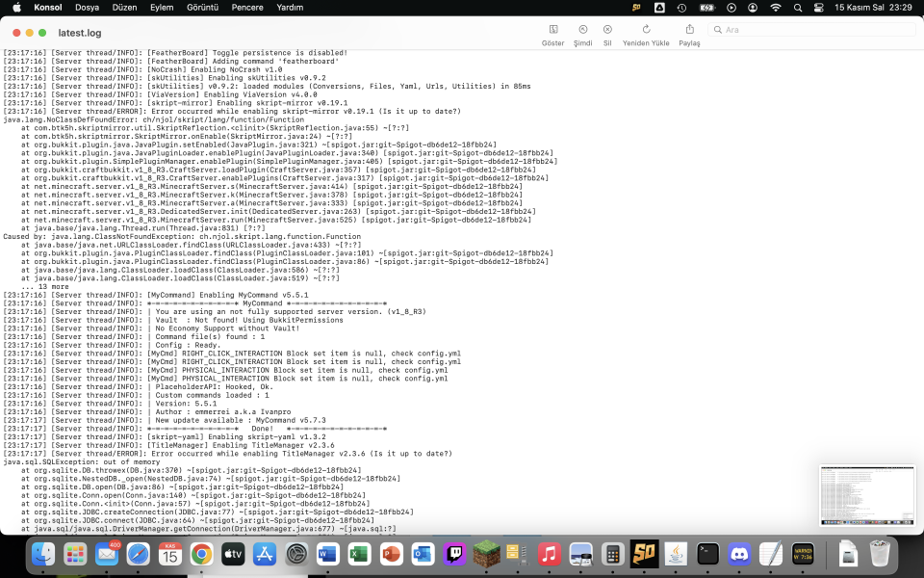Open Finder from the Dock
The height and width of the screenshot is (578, 924).
coord(43,555)
